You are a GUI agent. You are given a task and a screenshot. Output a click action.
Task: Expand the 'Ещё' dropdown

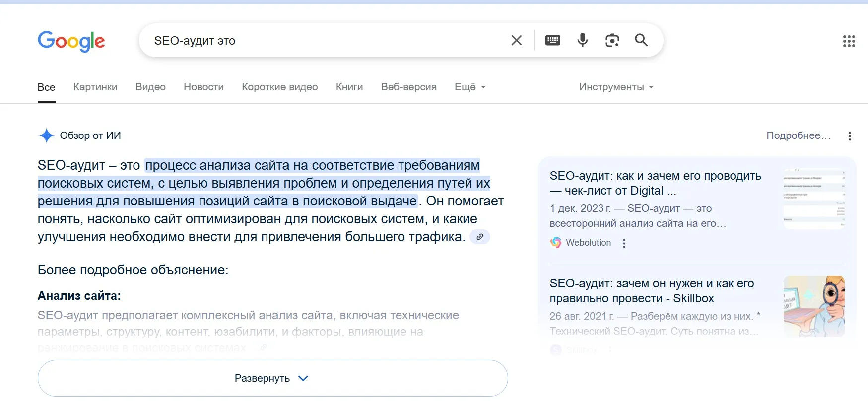470,87
